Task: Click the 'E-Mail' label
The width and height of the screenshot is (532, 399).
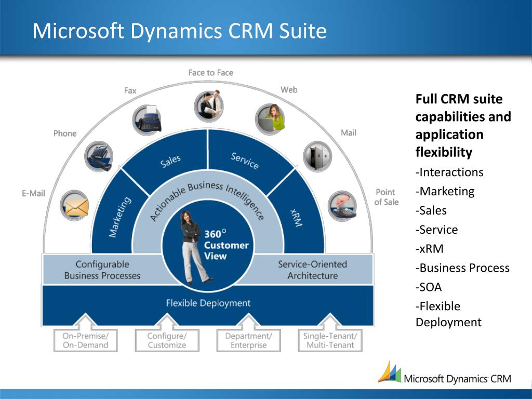Action: (33, 193)
